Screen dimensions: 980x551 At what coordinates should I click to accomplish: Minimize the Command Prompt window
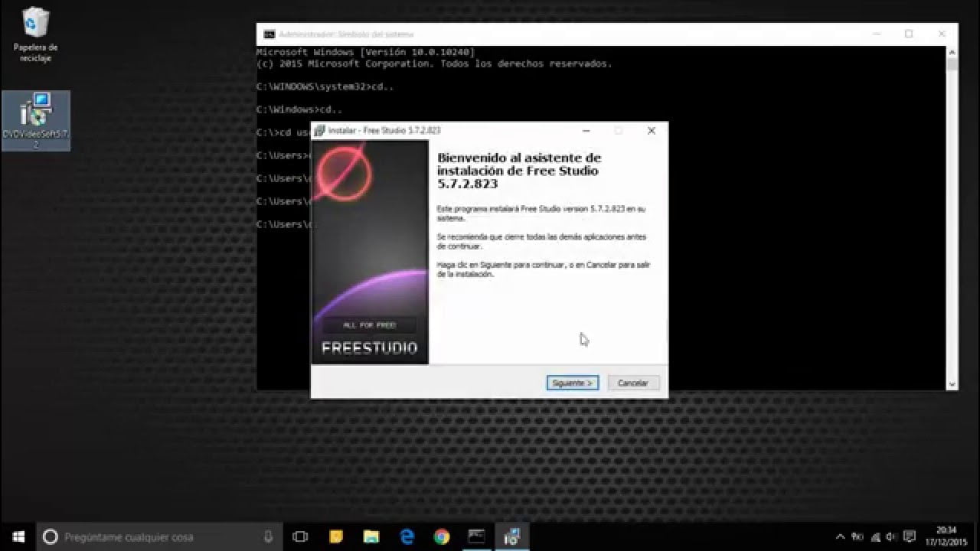click(875, 34)
